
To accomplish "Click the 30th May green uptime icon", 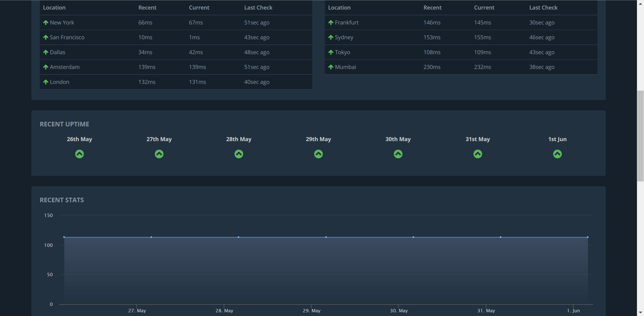I will tap(398, 154).
